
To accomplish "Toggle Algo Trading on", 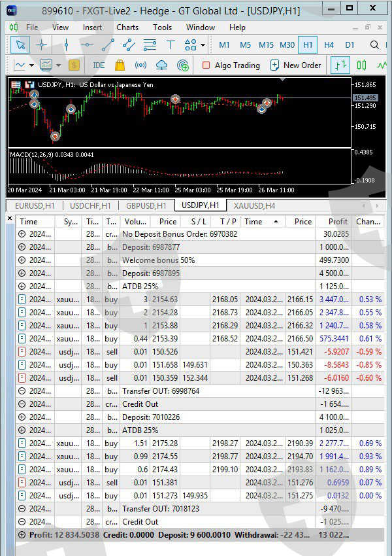I will tap(230, 65).
